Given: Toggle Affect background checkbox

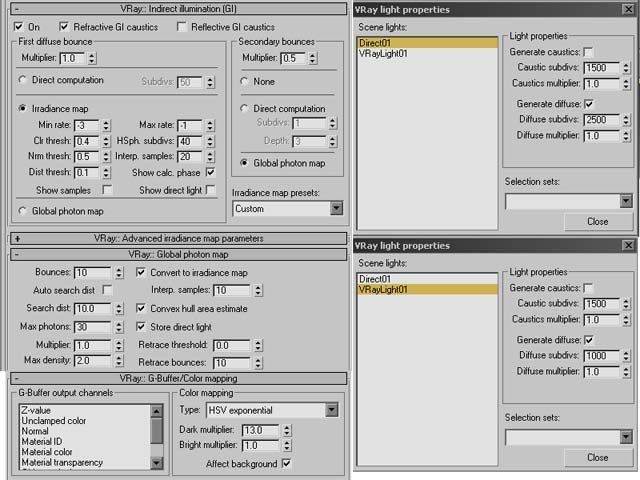Looking at the screenshot, I should (287, 463).
